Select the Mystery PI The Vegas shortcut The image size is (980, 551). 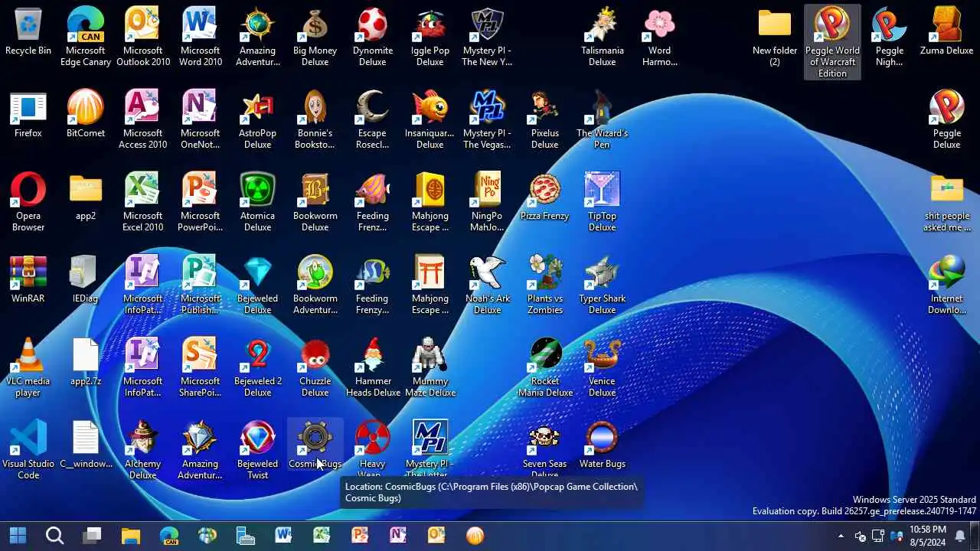tap(488, 119)
